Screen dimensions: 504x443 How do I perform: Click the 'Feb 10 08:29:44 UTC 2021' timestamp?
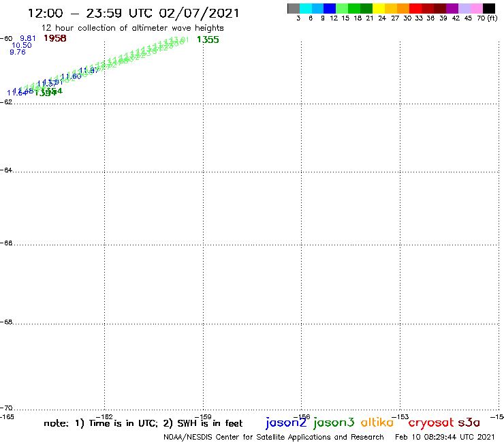445,437
